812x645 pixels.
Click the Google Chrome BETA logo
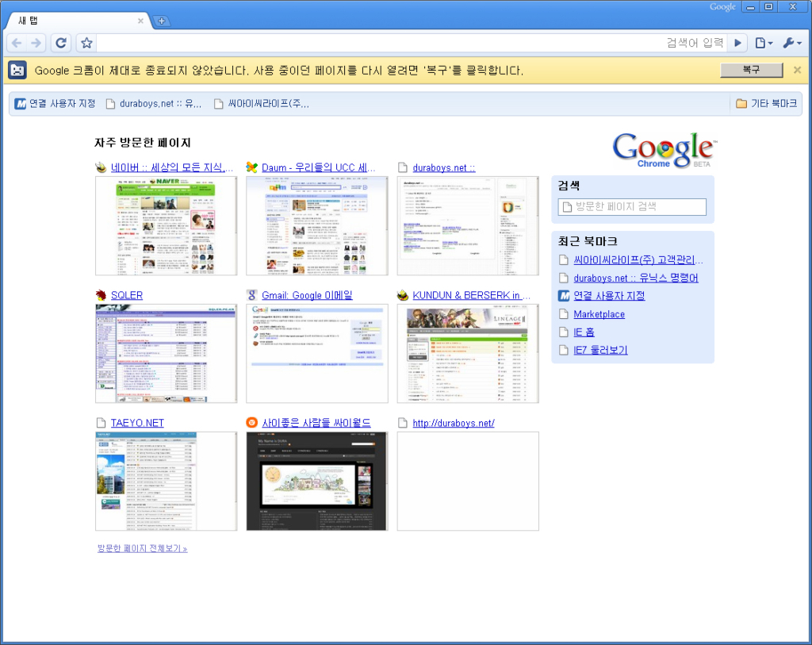point(665,150)
